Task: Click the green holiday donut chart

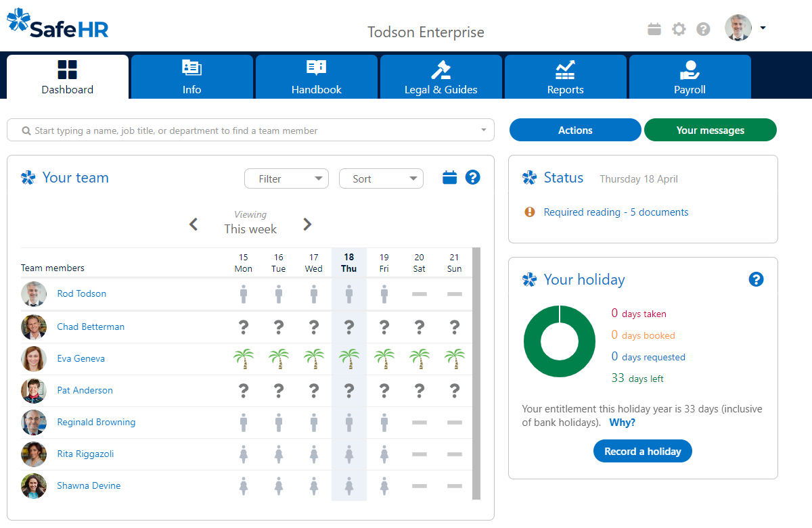Action: (x=559, y=341)
